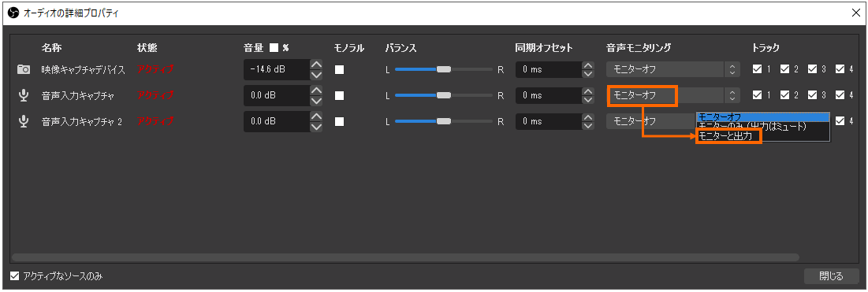Click balance slider for 映像キャプチャデバイス
Viewport: 868px width, 292px height.
point(443,70)
